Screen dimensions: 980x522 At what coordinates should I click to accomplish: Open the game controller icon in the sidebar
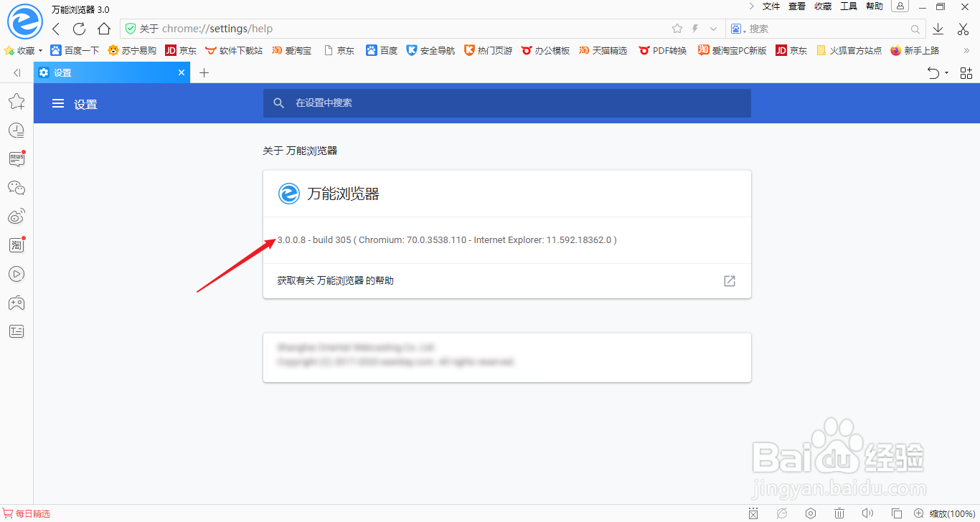(x=17, y=303)
